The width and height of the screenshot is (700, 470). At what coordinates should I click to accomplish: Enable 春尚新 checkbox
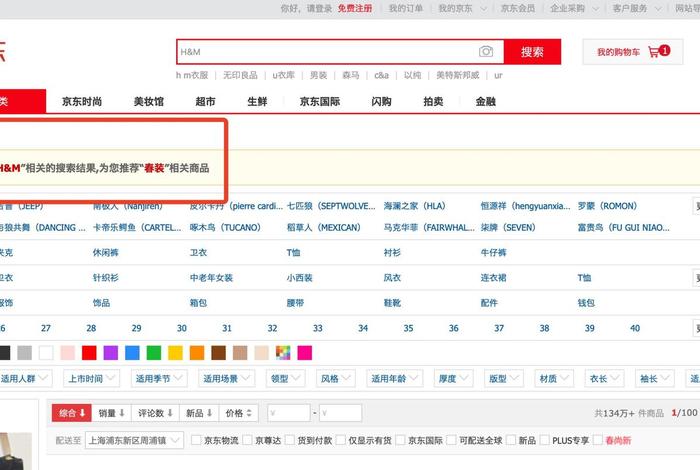(x=598, y=440)
